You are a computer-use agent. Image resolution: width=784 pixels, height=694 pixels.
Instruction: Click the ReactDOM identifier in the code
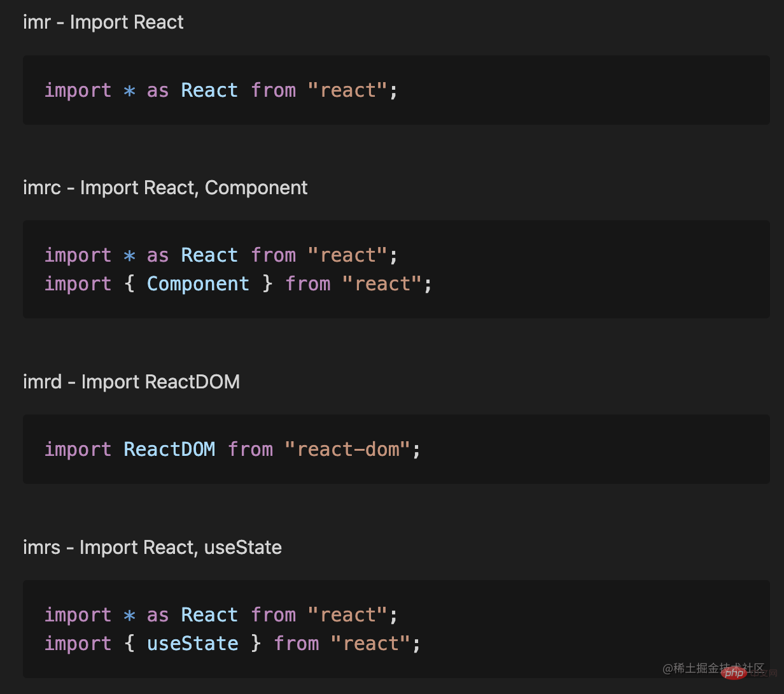(169, 450)
